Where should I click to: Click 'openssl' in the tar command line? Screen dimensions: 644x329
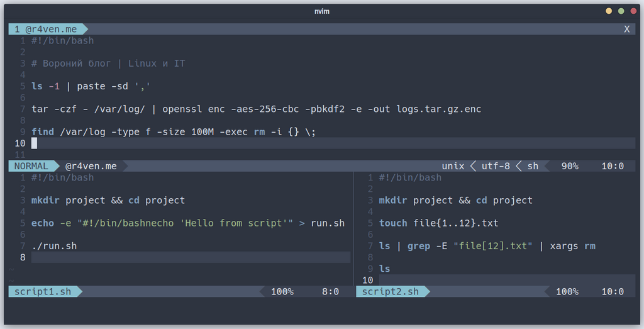[182, 109]
